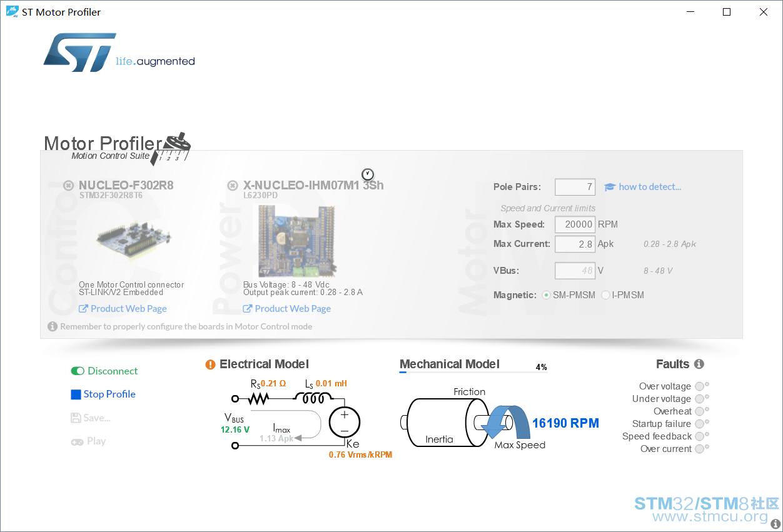Click the Ls inductor coil symbol
The height and width of the screenshot is (532, 783).
(x=313, y=398)
